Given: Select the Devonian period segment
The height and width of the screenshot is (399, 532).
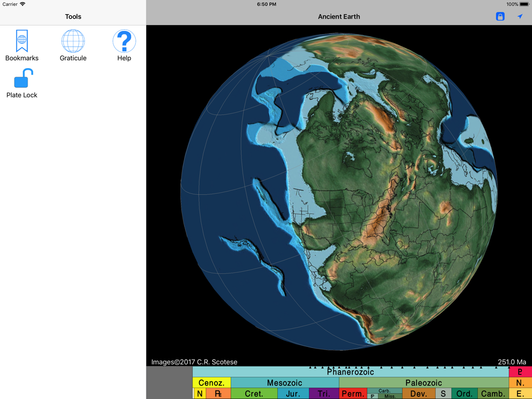Looking at the screenshot, I should pos(419,394).
